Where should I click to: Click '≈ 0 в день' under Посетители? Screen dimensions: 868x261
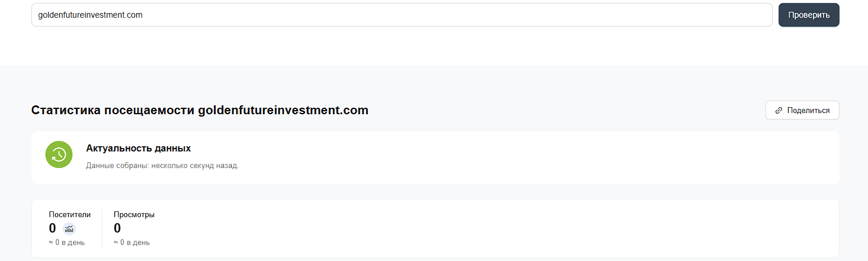tap(67, 243)
